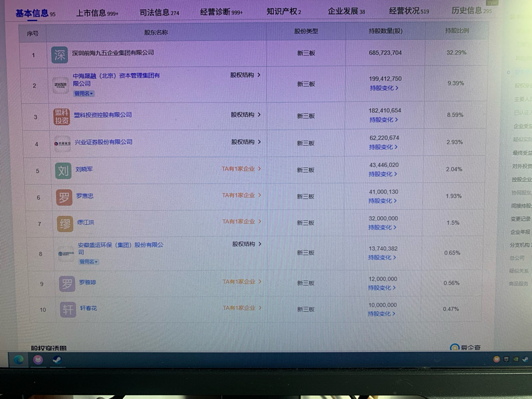Click the 罗 avatar for 罗惠忠
The width and height of the screenshot is (532, 399).
click(64, 197)
